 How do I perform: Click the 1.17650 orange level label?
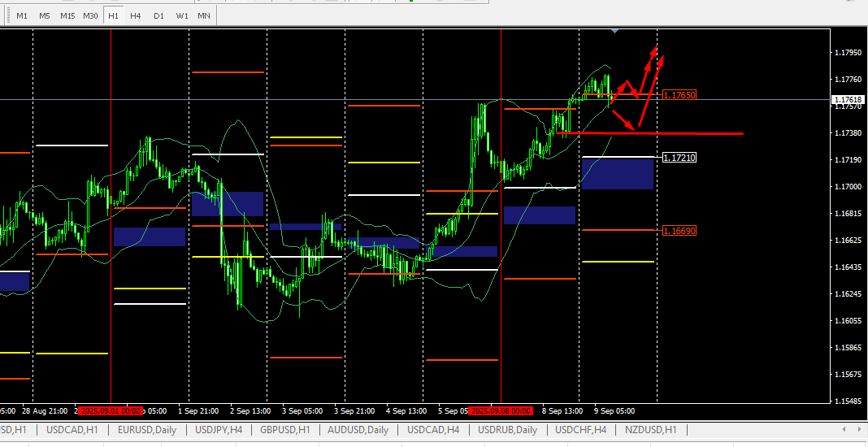point(679,95)
